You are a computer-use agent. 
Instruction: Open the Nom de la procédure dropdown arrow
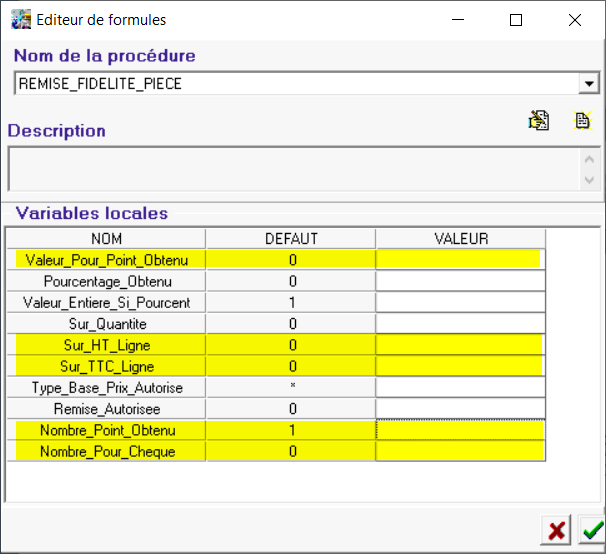[x=589, y=84]
